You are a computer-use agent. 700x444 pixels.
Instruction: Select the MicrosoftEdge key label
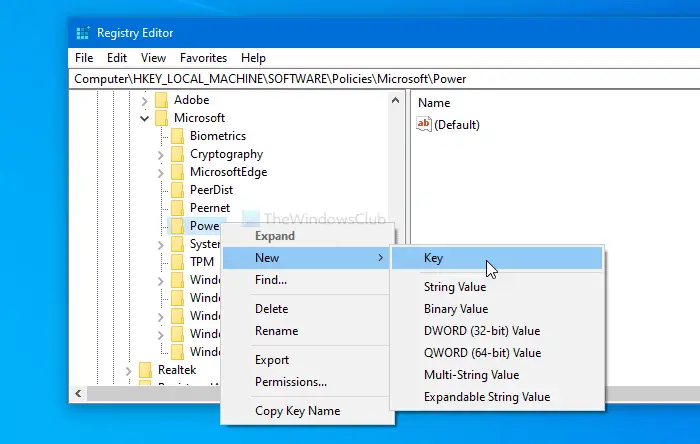229,172
